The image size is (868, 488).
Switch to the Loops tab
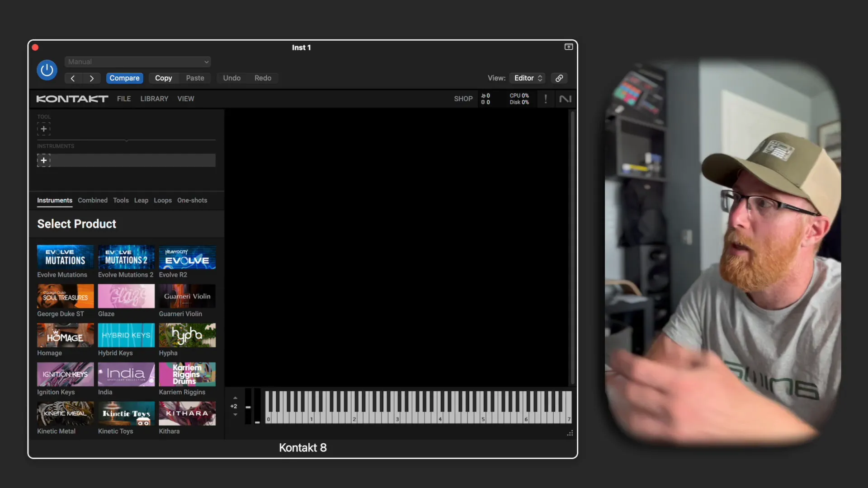click(x=163, y=200)
